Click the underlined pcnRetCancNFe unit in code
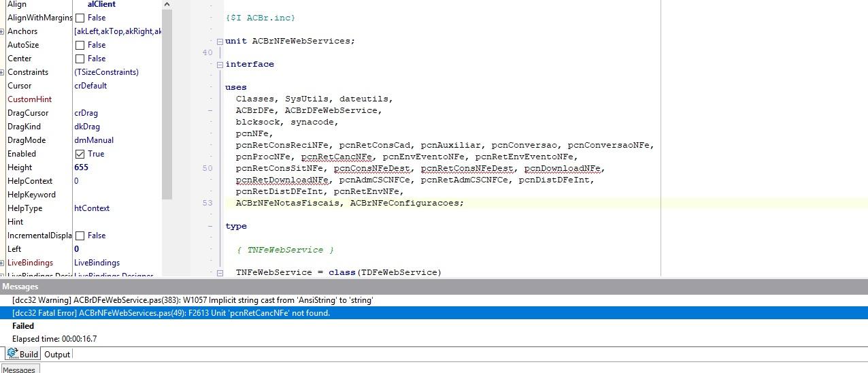The width and height of the screenshot is (868, 373). pos(337,157)
